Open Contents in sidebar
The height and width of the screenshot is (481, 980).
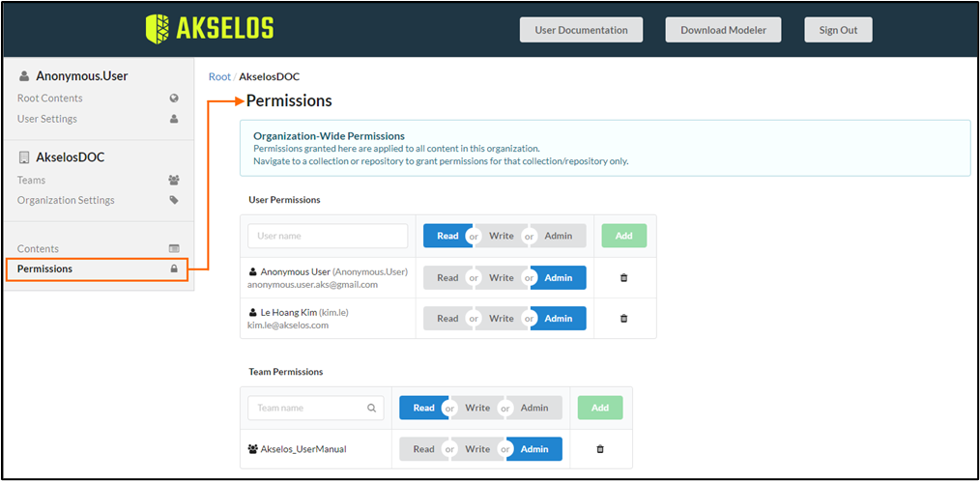[38, 248]
